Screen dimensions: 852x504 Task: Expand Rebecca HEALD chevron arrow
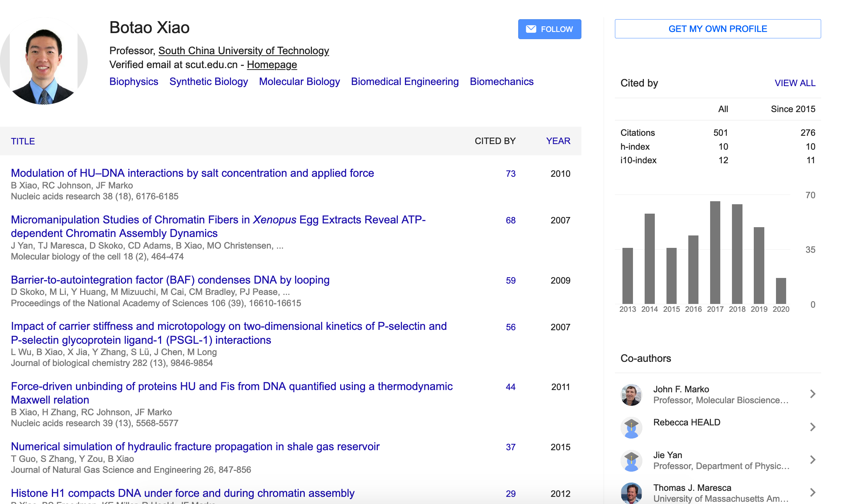click(812, 427)
